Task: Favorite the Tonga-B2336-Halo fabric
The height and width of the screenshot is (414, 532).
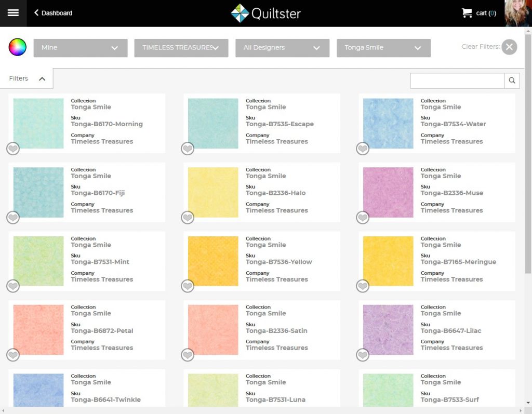Action: (188, 217)
